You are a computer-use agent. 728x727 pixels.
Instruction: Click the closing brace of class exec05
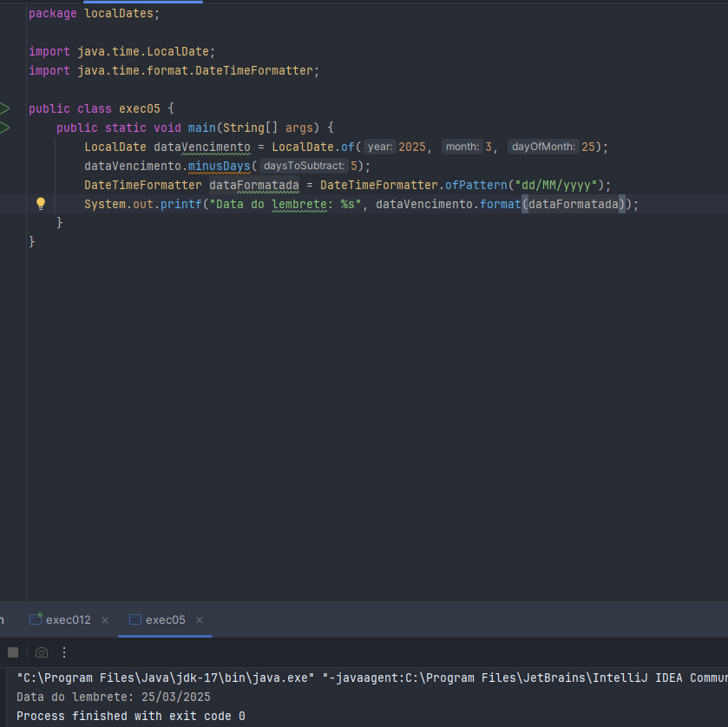click(31, 242)
